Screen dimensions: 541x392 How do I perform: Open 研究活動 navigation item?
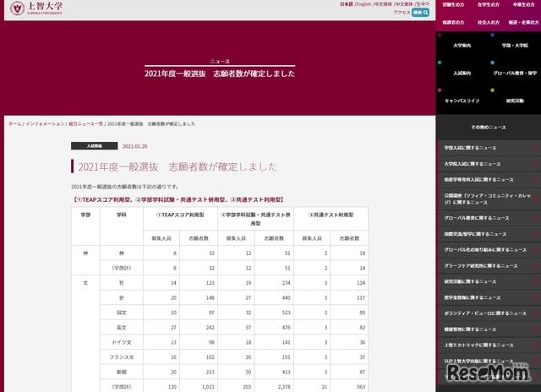tap(515, 101)
